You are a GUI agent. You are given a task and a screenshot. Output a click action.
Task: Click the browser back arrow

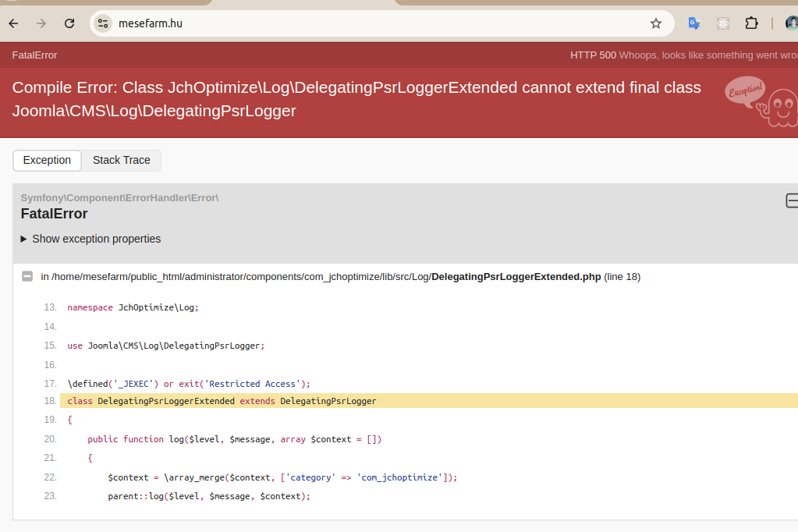(x=13, y=23)
